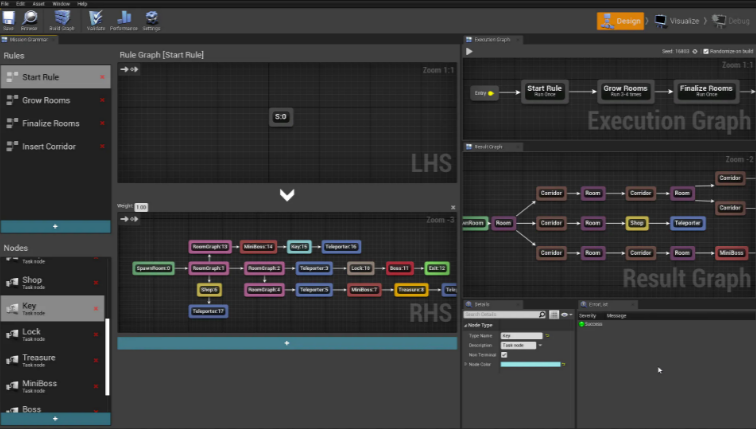Image resolution: width=756 pixels, height=429 pixels.
Task: Delete the Grow Rooms rule
Action: pyautogui.click(x=102, y=100)
